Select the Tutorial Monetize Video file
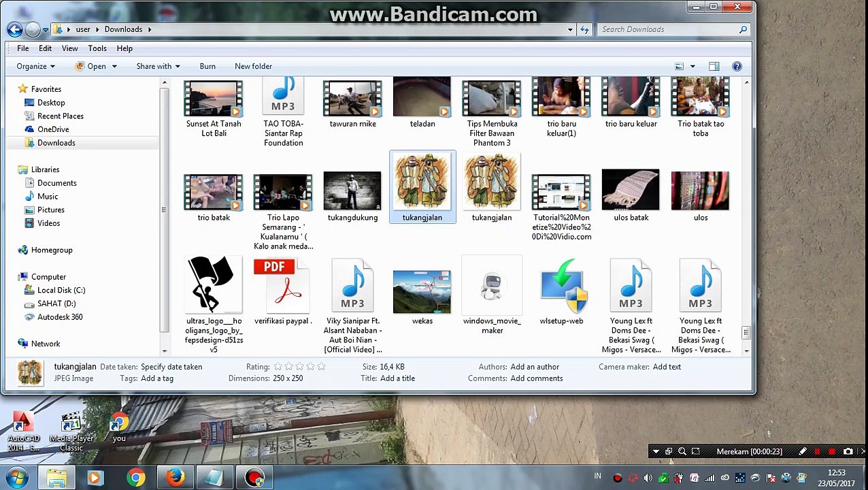 pos(561,206)
